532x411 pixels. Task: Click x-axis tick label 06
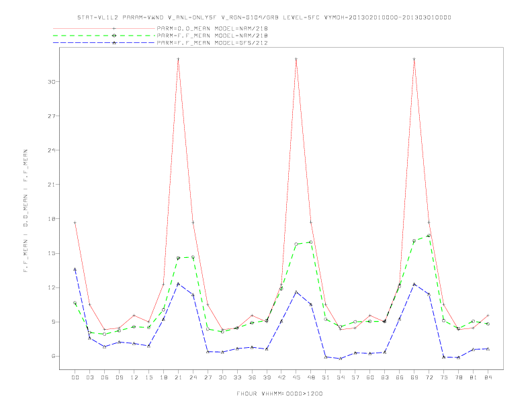[x=105, y=377]
